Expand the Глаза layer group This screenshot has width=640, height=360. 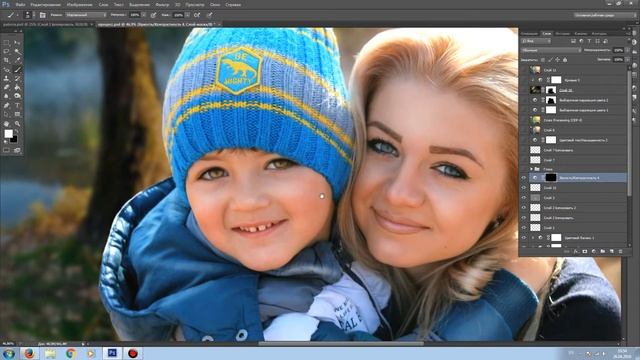click(531, 169)
